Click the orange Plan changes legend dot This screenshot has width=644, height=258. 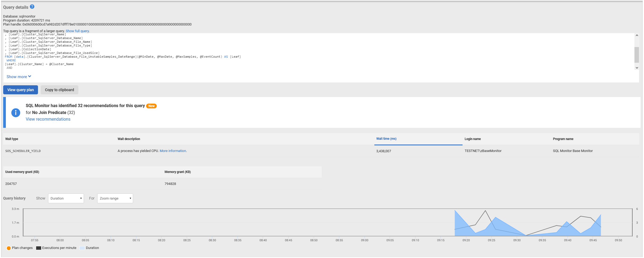(x=9, y=248)
